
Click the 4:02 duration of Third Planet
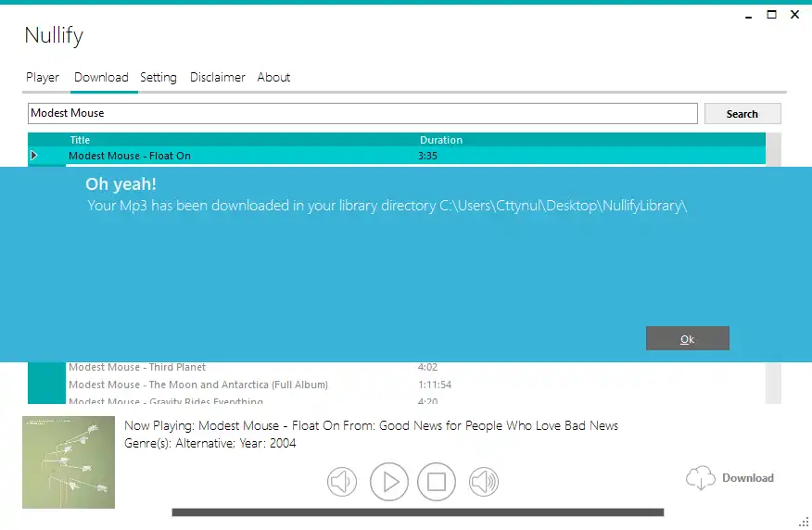(427, 367)
